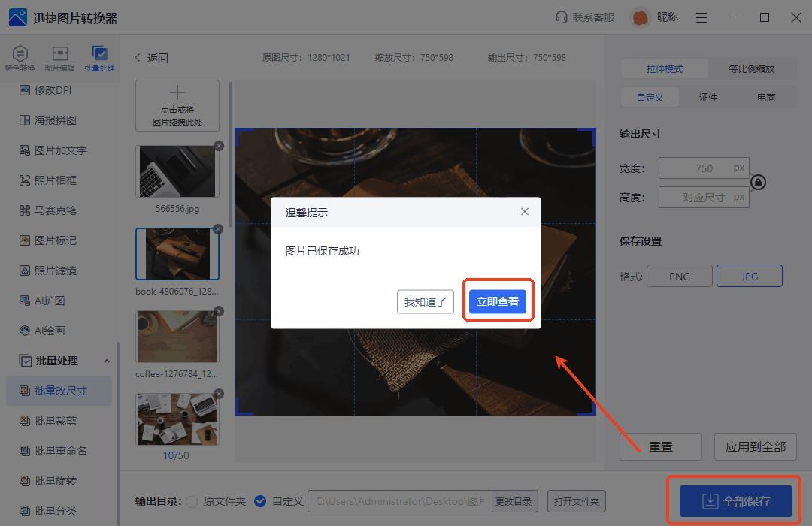Click the plus icon to add images
The height and width of the screenshot is (526, 812).
[x=177, y=93]
